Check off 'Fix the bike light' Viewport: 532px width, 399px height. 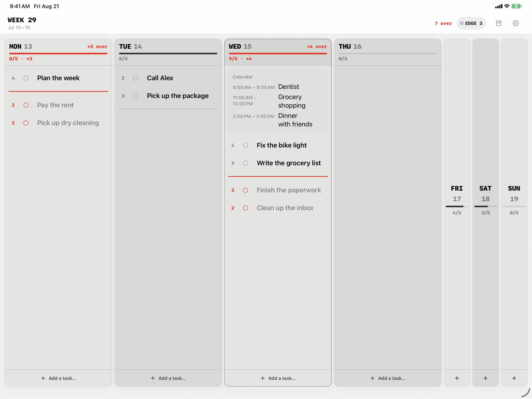click(x=246, y=145)
